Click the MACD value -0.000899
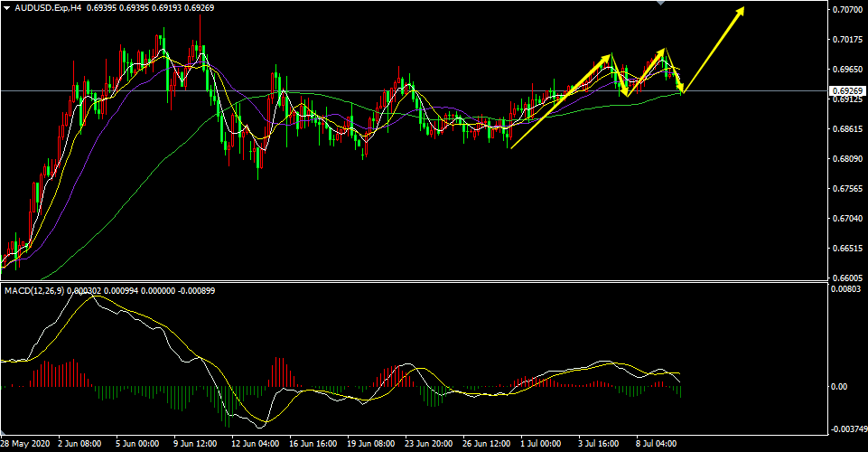 [x=197, y=291]
